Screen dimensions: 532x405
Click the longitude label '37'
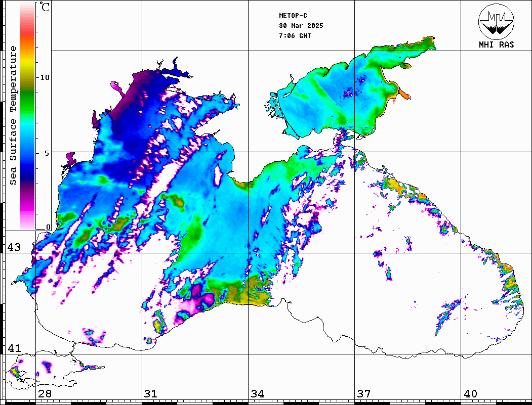click(364, 393)
